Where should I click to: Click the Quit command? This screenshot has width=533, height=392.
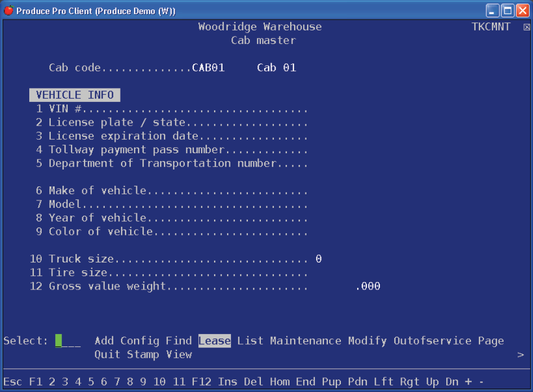click(107, 354)
